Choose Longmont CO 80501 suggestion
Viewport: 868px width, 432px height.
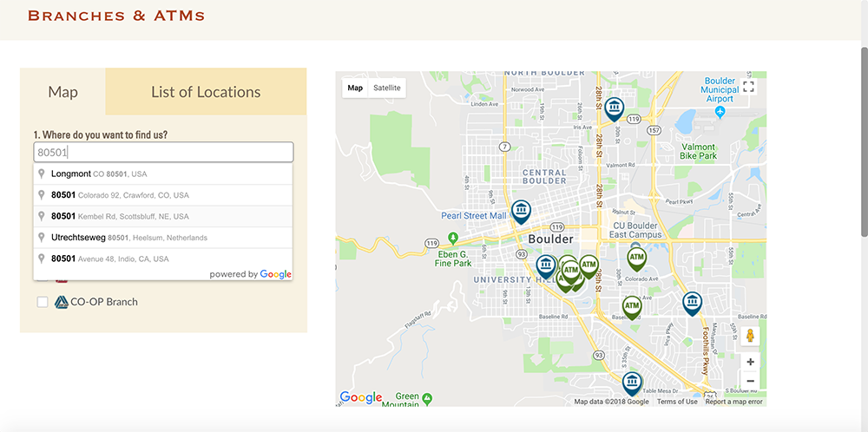coord(163,173)
